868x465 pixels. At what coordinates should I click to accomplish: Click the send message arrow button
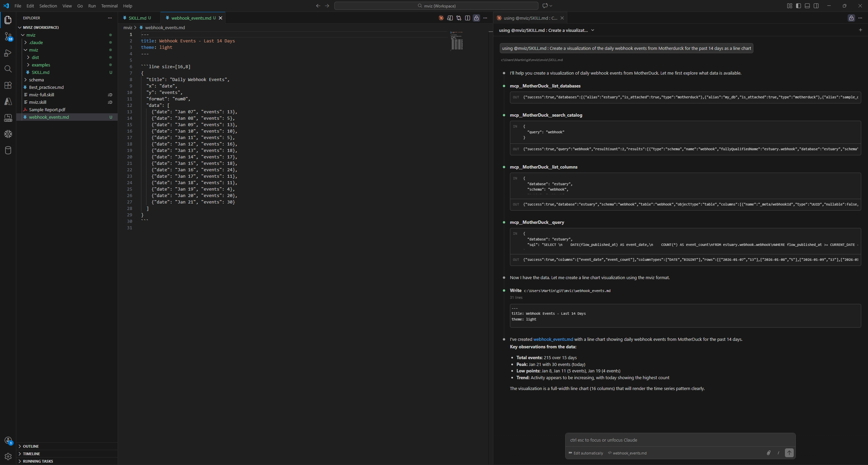click(789, 453)
